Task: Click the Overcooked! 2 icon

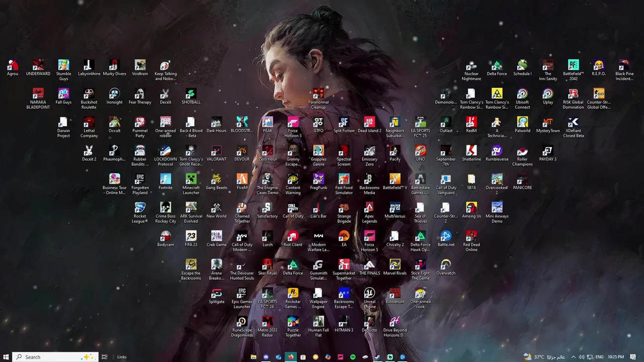Action: 497,185
